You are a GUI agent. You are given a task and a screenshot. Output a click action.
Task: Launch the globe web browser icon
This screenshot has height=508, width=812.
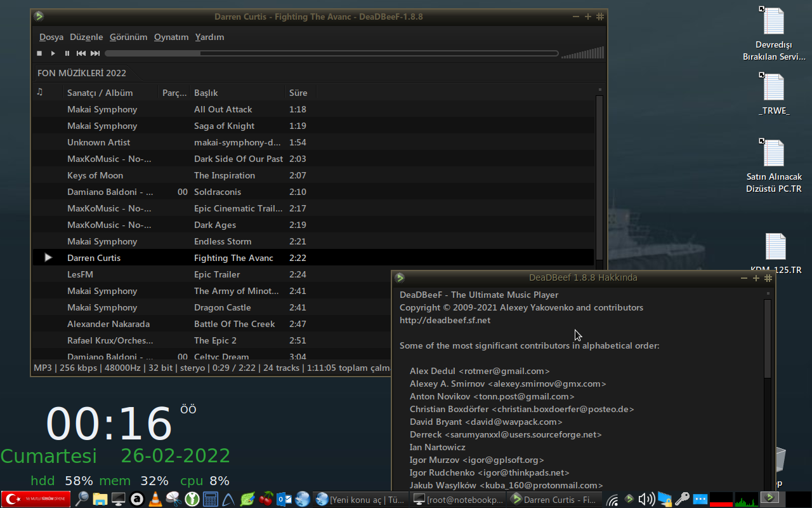coord(303,499)
